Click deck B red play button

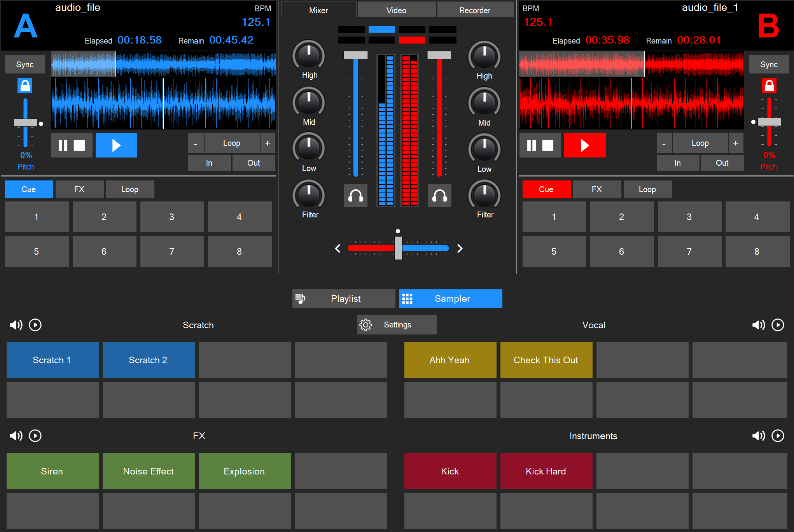pyautogui.click(x=585, y=145)
